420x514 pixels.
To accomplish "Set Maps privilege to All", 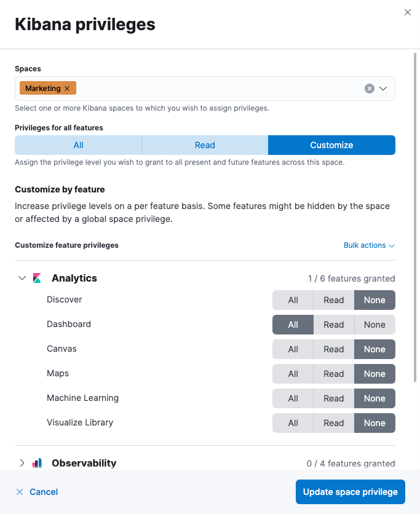I will [293, 374].
